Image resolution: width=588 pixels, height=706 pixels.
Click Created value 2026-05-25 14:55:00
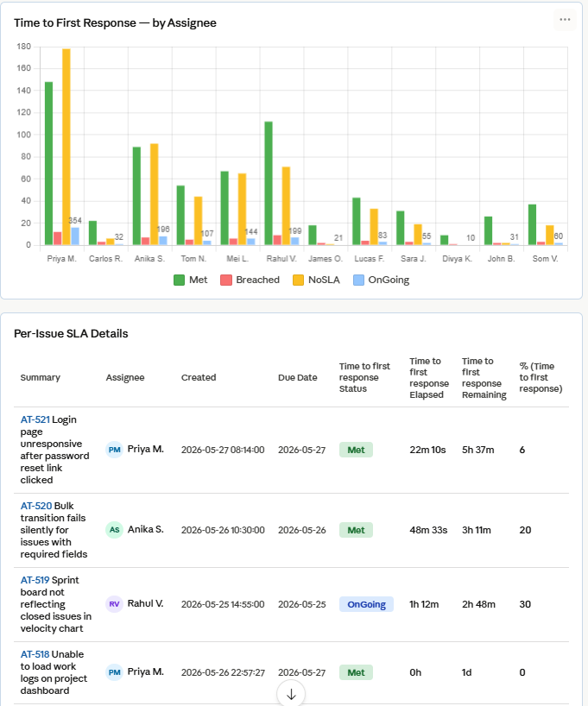(223, 604)
